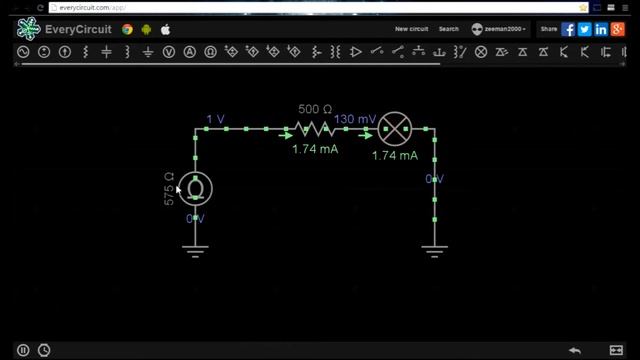Image resolution: width=640 pixels, height=360 pixels.
Task: Select the DC voltage source component
Action: pyautogui.click(x=44, y=52)
